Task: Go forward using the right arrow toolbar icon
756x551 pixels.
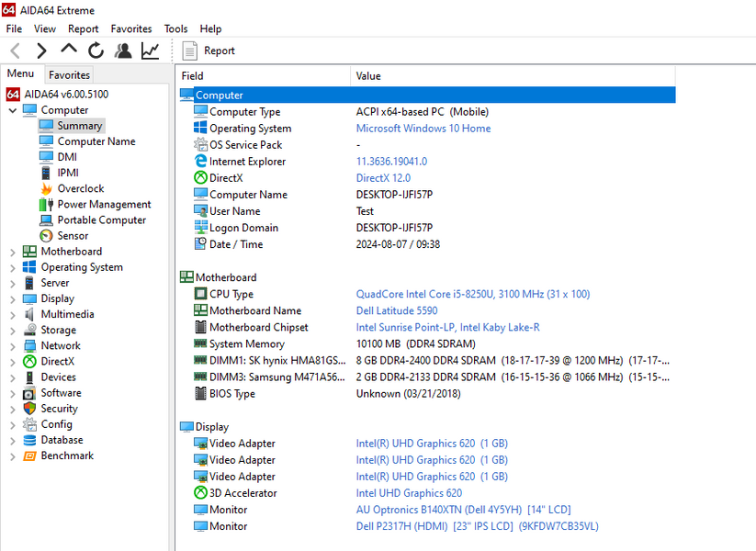Action: 42,51
